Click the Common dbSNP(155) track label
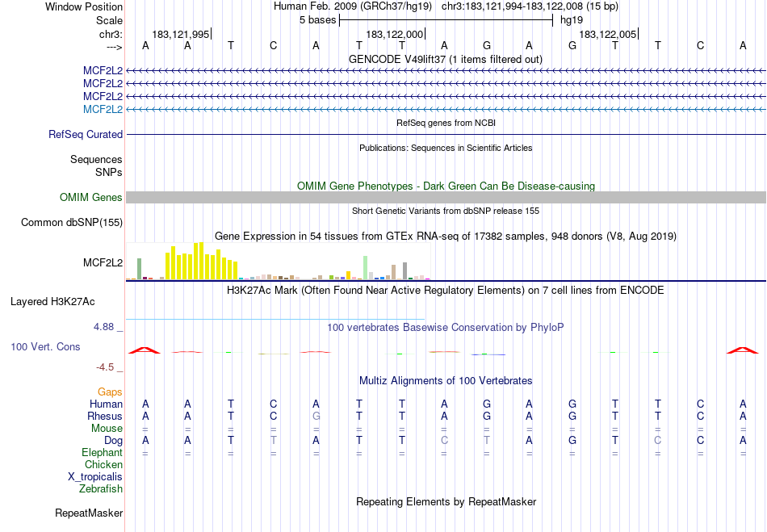 [71, 223]
